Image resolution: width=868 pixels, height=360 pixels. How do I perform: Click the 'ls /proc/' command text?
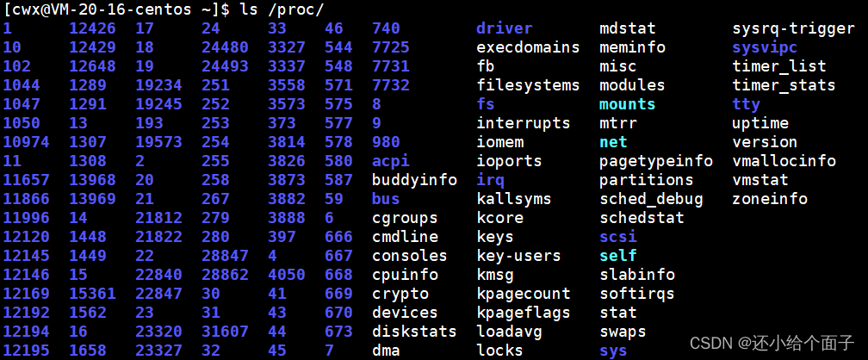(x=282, y=9)
